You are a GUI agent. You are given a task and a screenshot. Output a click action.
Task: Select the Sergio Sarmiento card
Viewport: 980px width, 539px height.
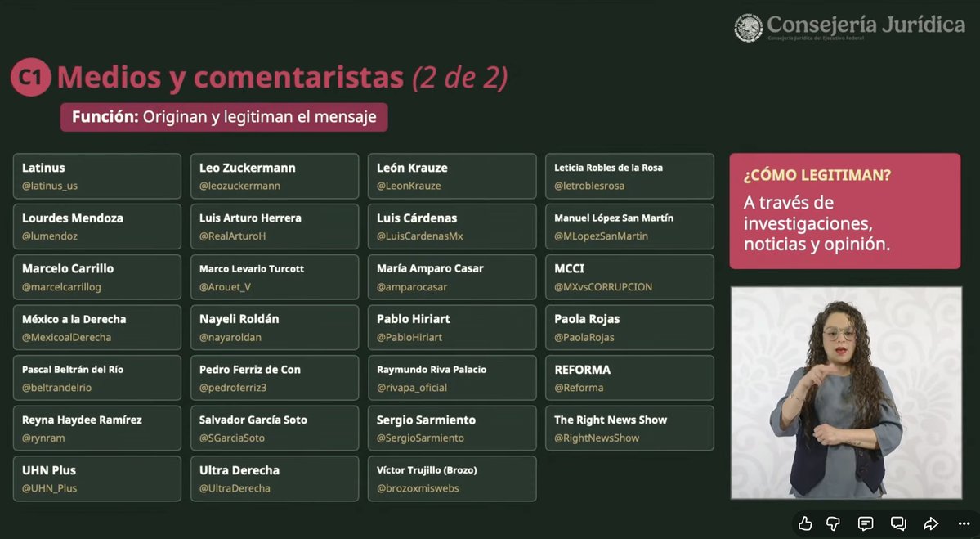point(452,429)
